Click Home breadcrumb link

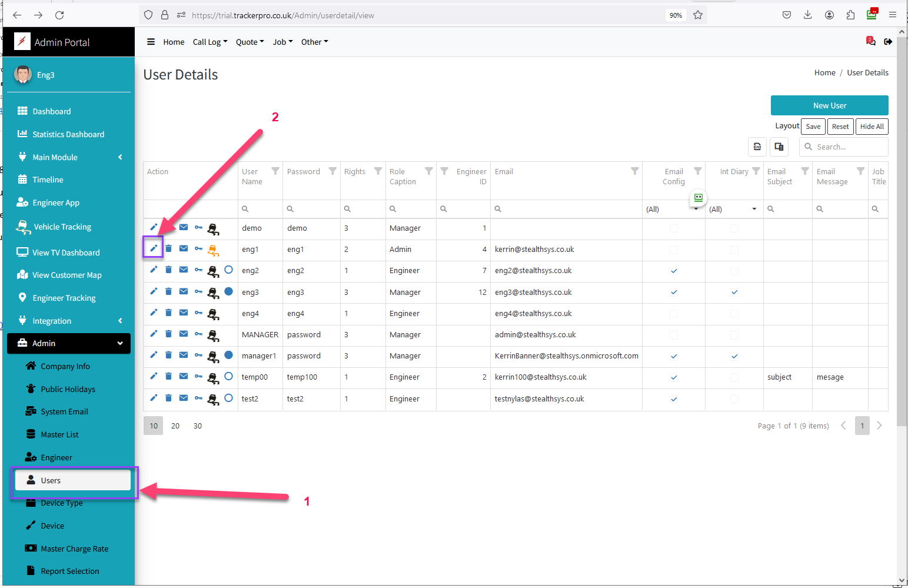coord(824,72)
